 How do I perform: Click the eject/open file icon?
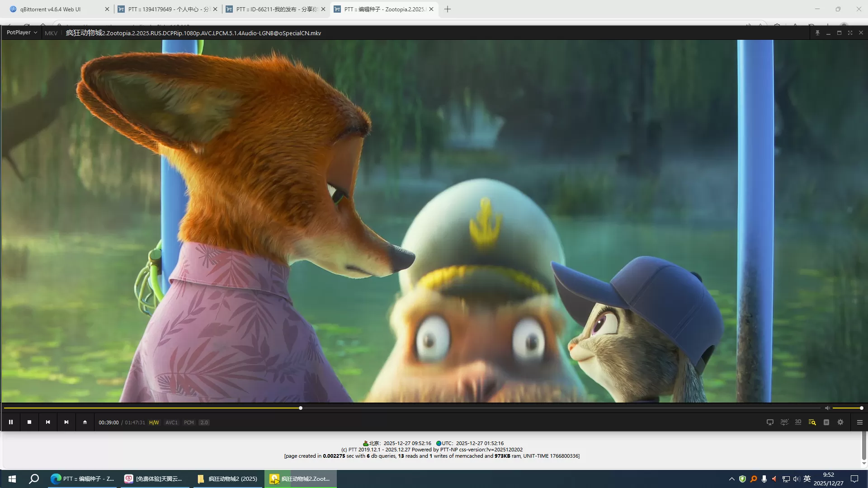pos(85,422)
